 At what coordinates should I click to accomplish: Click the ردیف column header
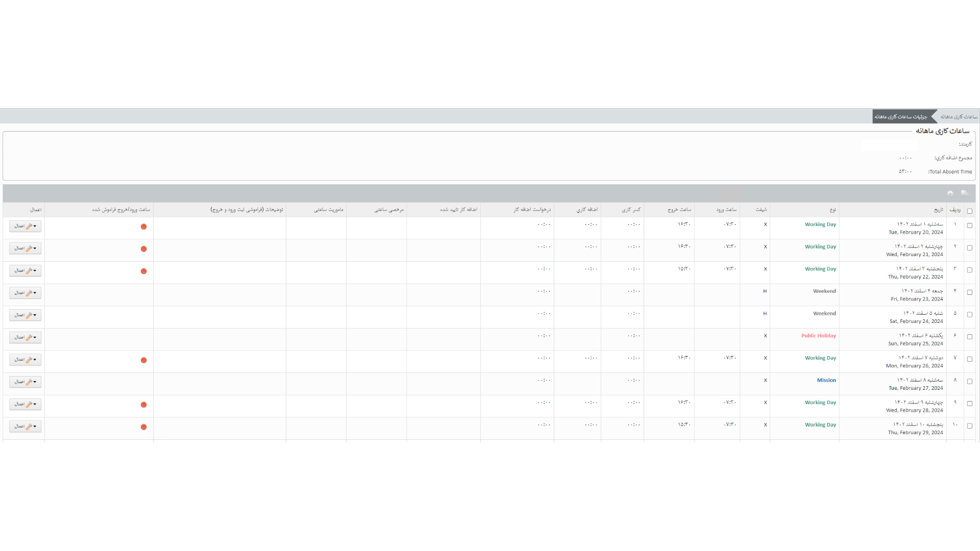[x=954, y=210]
